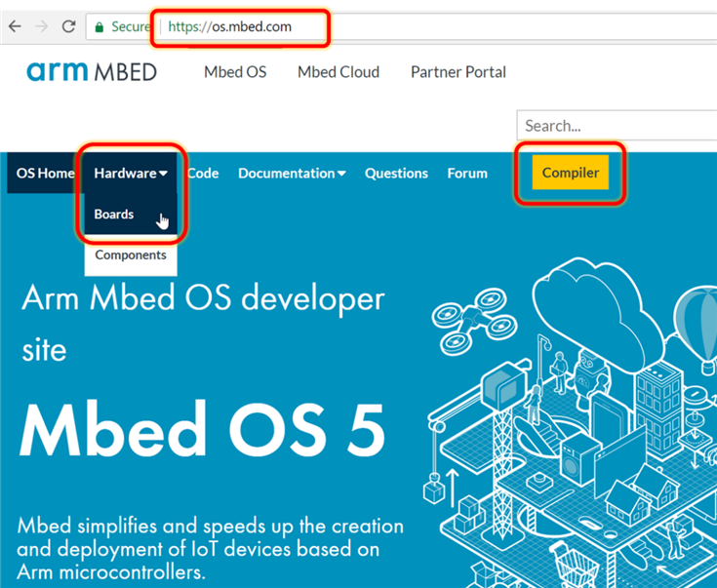Open the Partner Portal link
The width and height of the screenshot is (717, 588).
458,72
